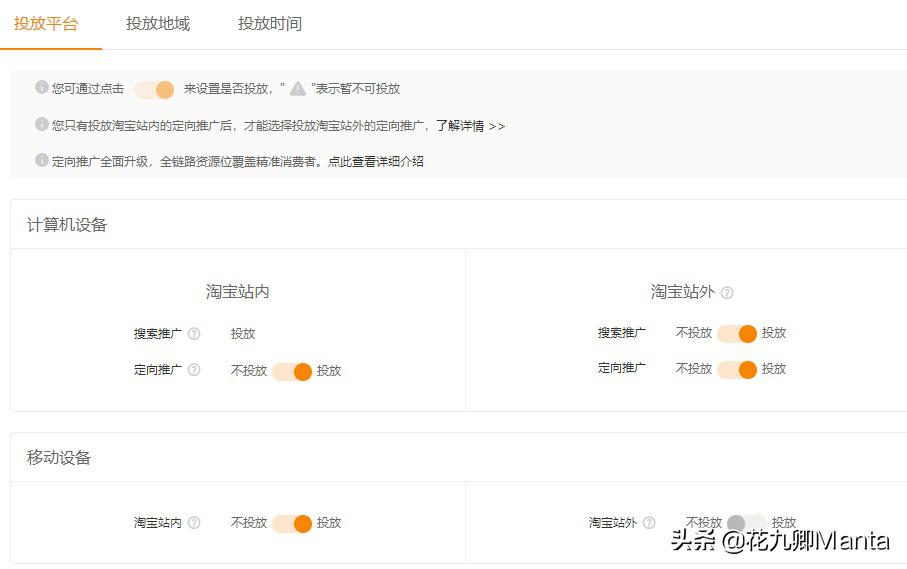Toggle 淘宝站内 定向推广 switch for computers
The image size is (907, 569).
click(293, 372)
